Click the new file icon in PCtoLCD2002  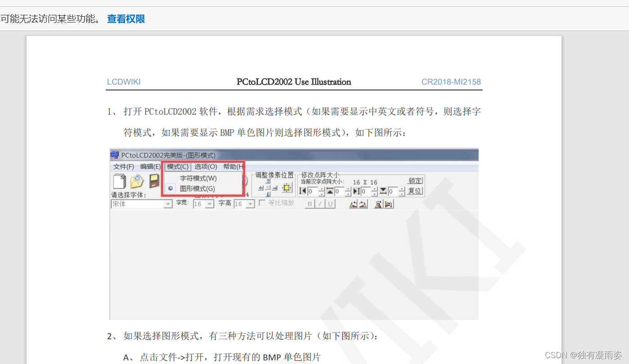119,181
